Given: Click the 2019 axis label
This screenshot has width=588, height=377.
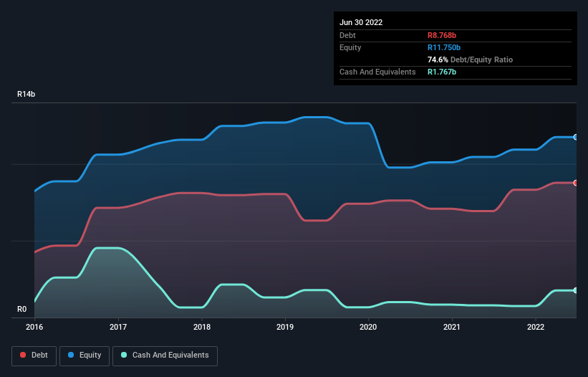Looking at the screenshot, I should [285, 327].
